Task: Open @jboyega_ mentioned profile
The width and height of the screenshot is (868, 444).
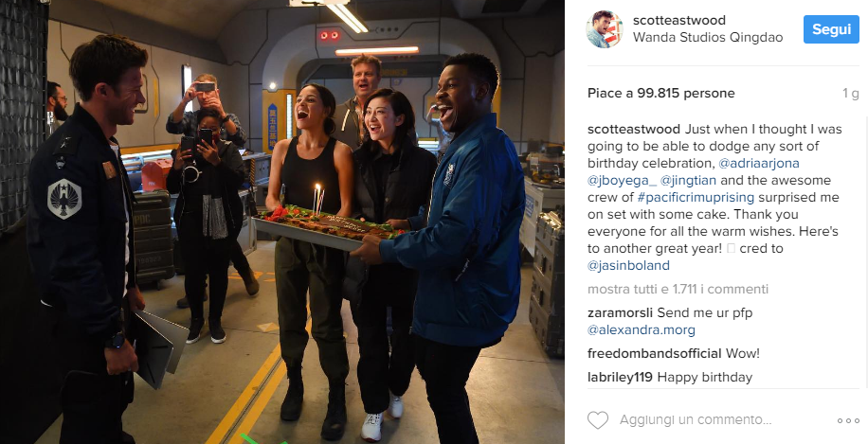Action: (x=622, y=180)
